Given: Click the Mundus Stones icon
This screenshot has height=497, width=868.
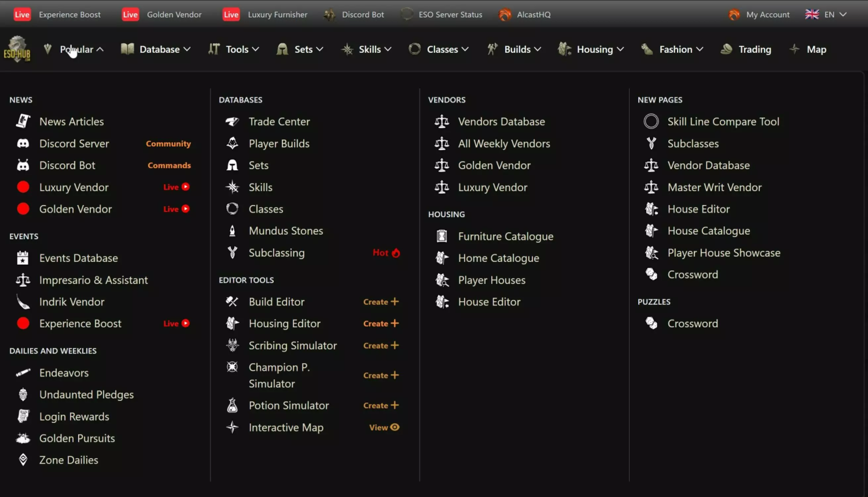Looking at the screenshot, I should tap(232, 231).
